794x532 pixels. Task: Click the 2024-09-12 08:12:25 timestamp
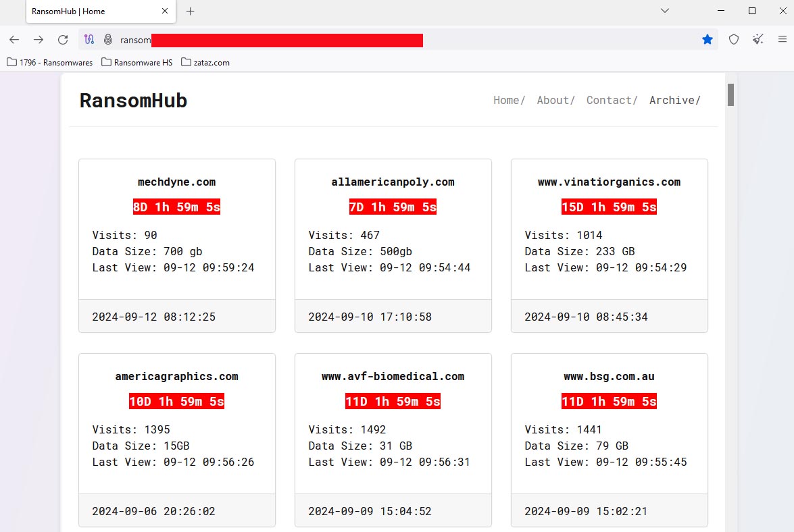click(x=154, y=317)
